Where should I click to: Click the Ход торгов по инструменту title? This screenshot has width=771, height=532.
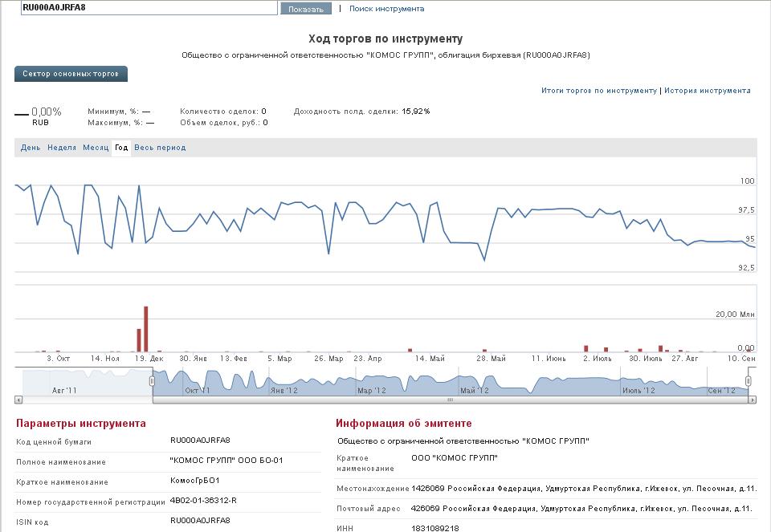tap(385, 39)
